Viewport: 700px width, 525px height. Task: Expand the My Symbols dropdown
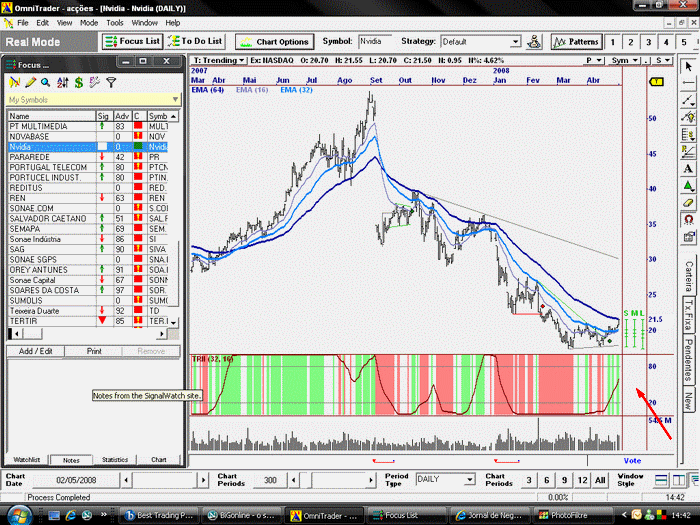click(175, 100)
